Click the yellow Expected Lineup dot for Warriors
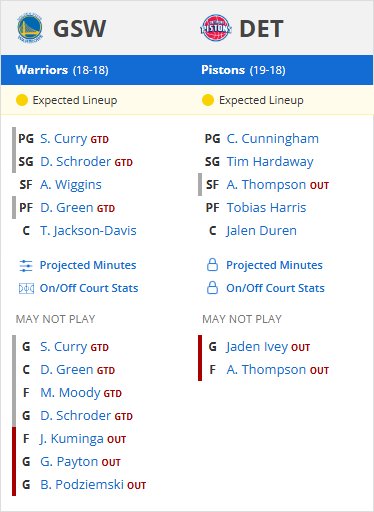The height and width of the screenshot is (512, 374). click(22, 100)
